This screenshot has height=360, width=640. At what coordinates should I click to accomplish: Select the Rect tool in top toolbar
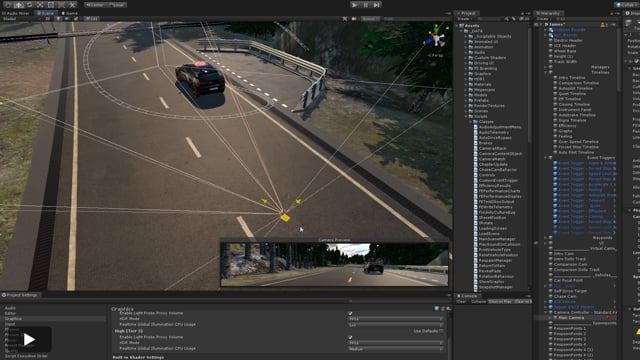pos(51,5)
